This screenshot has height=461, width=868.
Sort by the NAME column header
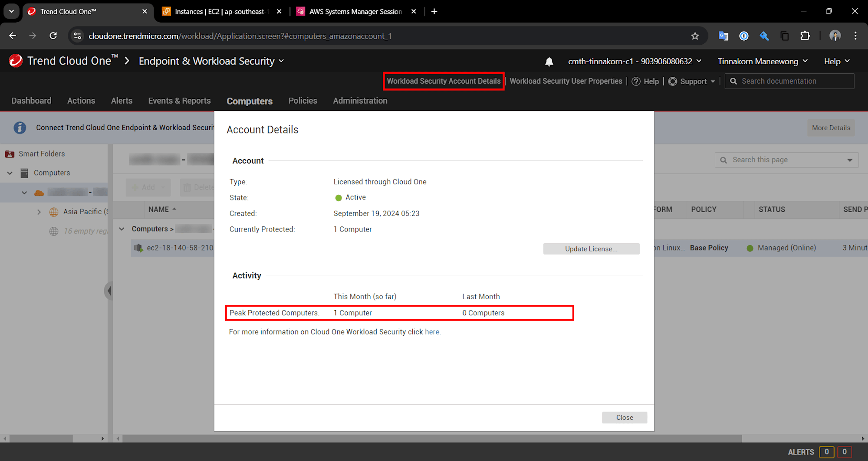(x=162, y=209)
